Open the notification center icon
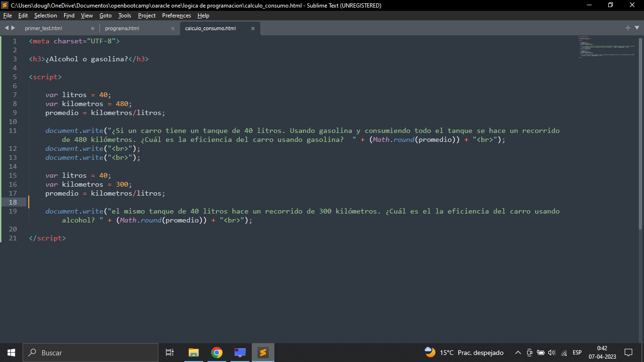 (628, 353)
